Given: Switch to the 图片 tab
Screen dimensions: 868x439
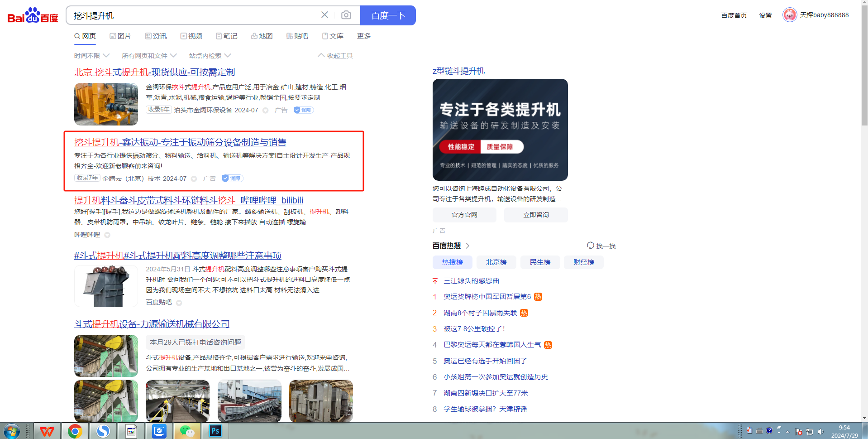Looking at the screenshot, I should pos(120,36).
